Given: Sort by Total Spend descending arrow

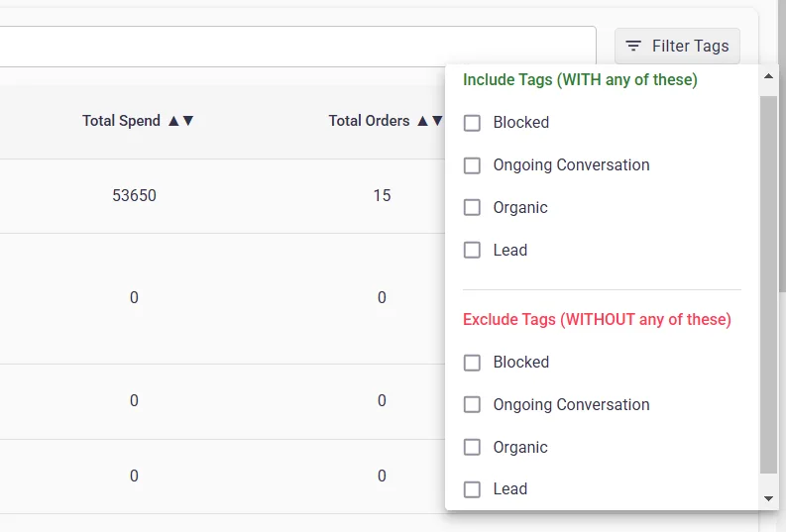Looking at the screenshot, I should tap(188, 121).
